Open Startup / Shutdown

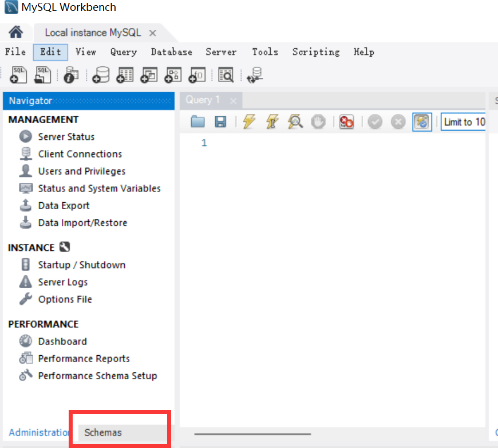[x=82, y=265]
